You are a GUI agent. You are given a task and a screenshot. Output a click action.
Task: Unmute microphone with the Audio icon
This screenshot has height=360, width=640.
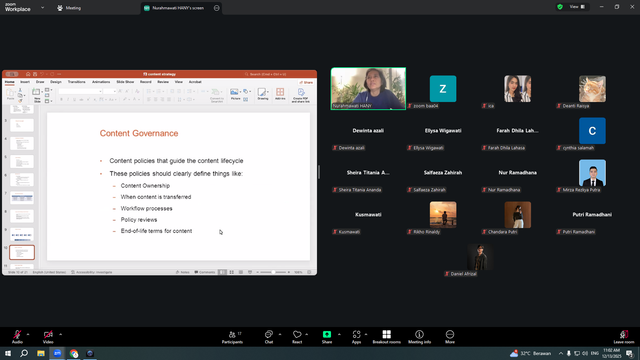click(17, 335)
